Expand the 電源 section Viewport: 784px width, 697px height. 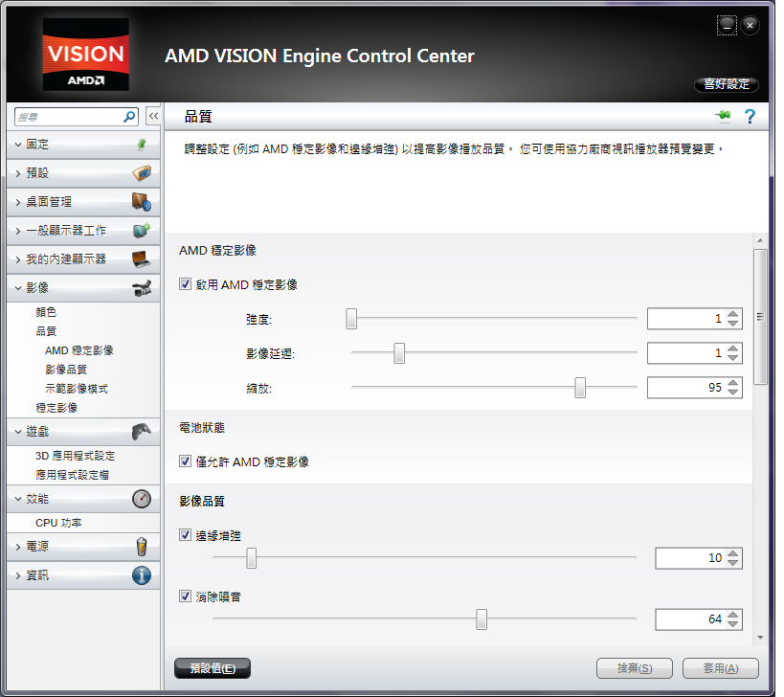[x=57, y=547]
